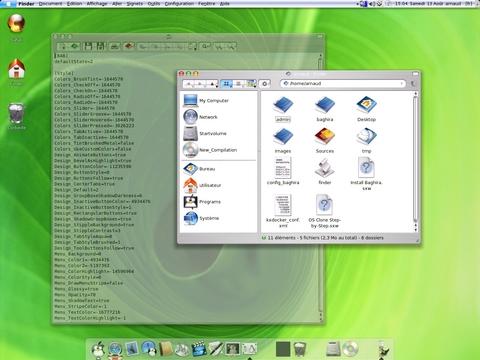Switch file manager to tree view mode
This screenshot has height=360, width=480.
(250, 84)
